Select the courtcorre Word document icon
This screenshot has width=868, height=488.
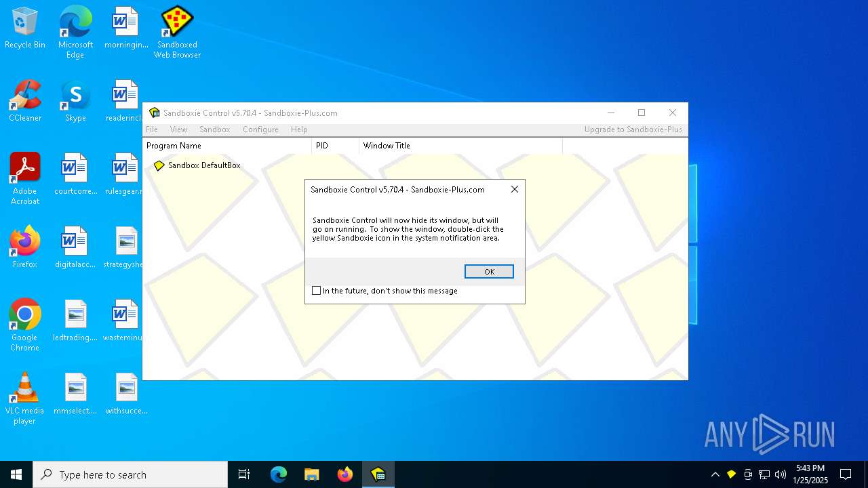(75, 175)
